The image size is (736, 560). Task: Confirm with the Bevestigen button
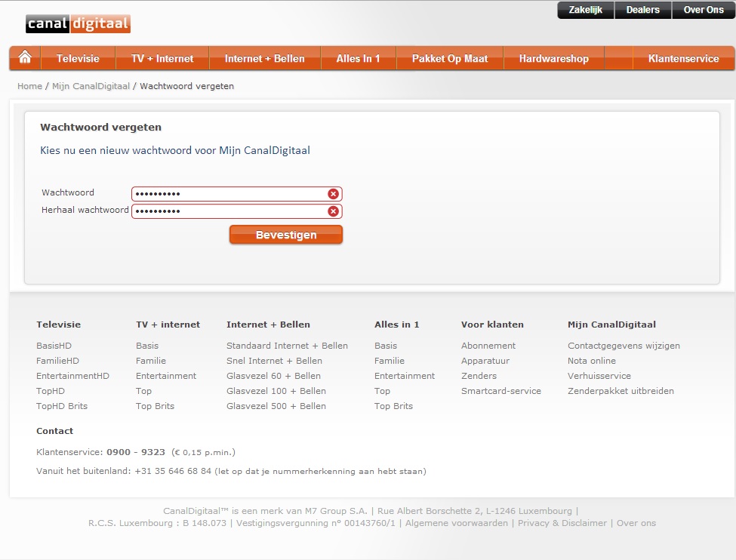(286, 235)
